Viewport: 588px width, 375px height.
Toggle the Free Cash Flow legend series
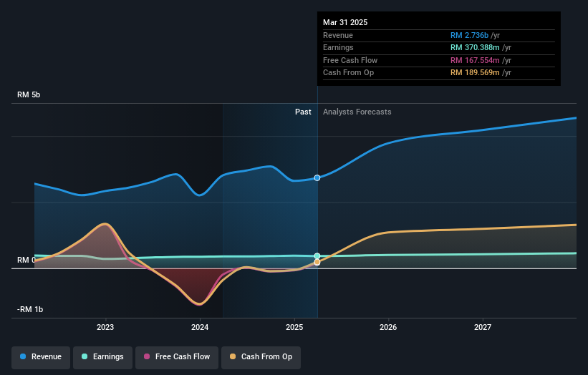[x=177, y=356]
